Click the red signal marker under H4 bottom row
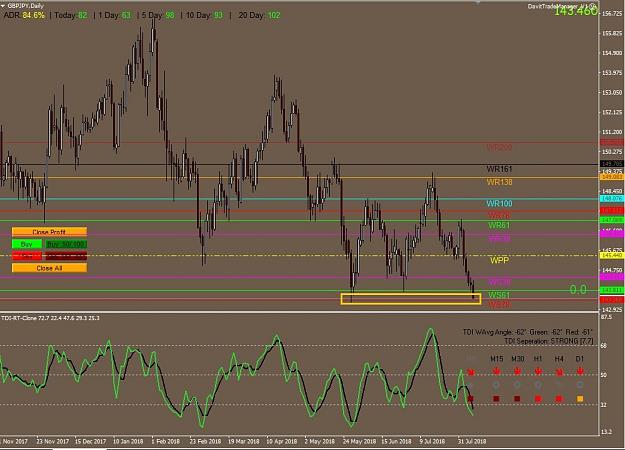The image size is (625, 450). pyautogui.click(x=559, y=398)
